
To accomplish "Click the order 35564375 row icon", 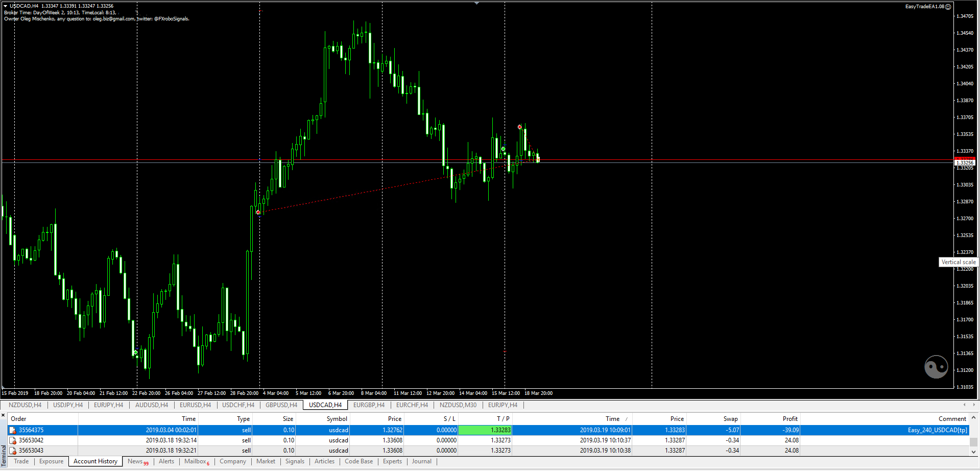I will coord(13,430).
